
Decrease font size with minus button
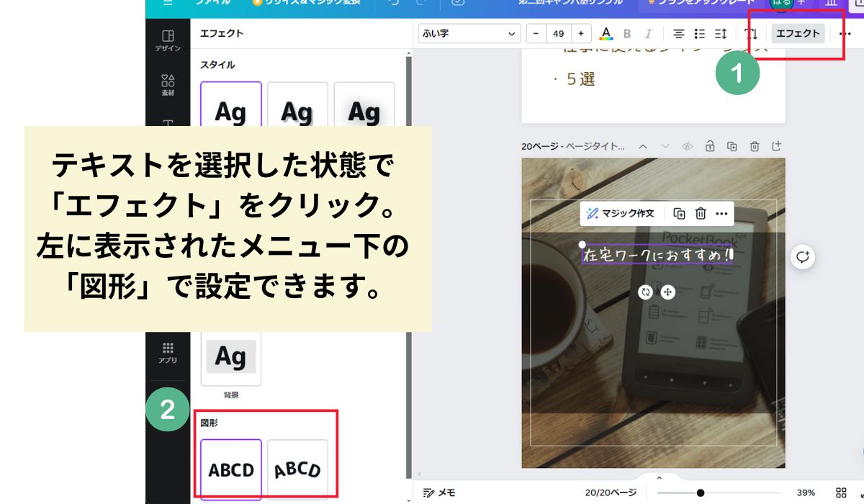click(536, 34)
